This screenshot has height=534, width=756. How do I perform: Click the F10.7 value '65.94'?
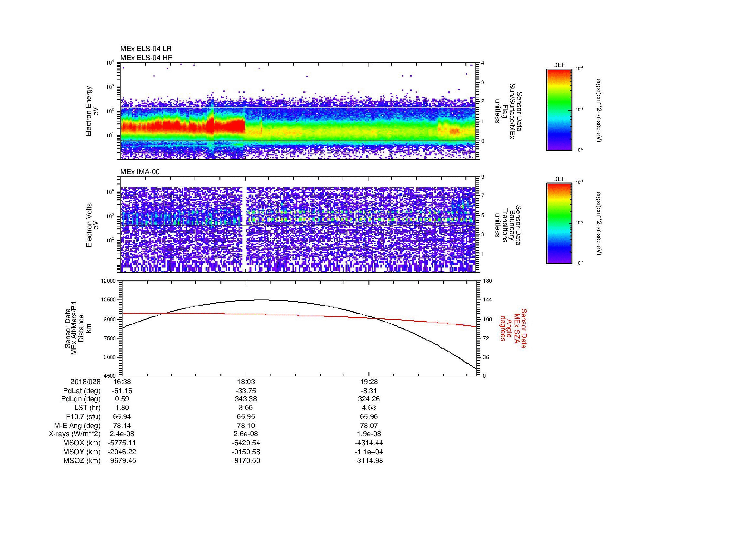pyautogui.click(x=122, y=416)
